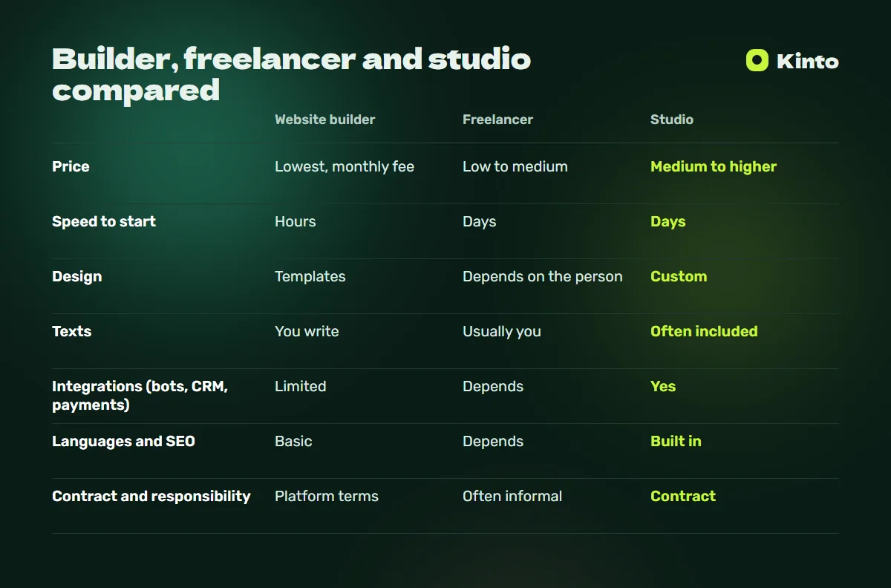Select the 'Platform terms' cell
Image resolution: width=891 pixels, height=588 pixels.
point(327,496)
